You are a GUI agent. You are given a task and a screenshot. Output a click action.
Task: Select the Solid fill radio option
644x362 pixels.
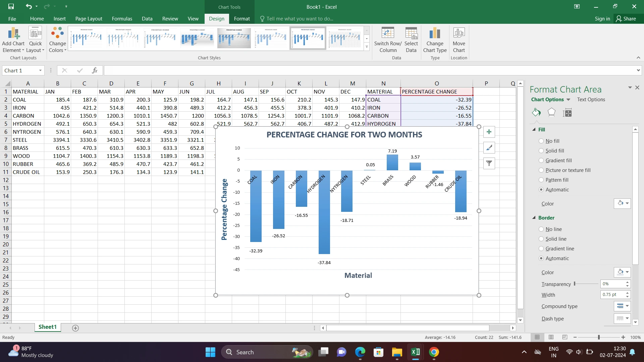click(x=541, y=151)
